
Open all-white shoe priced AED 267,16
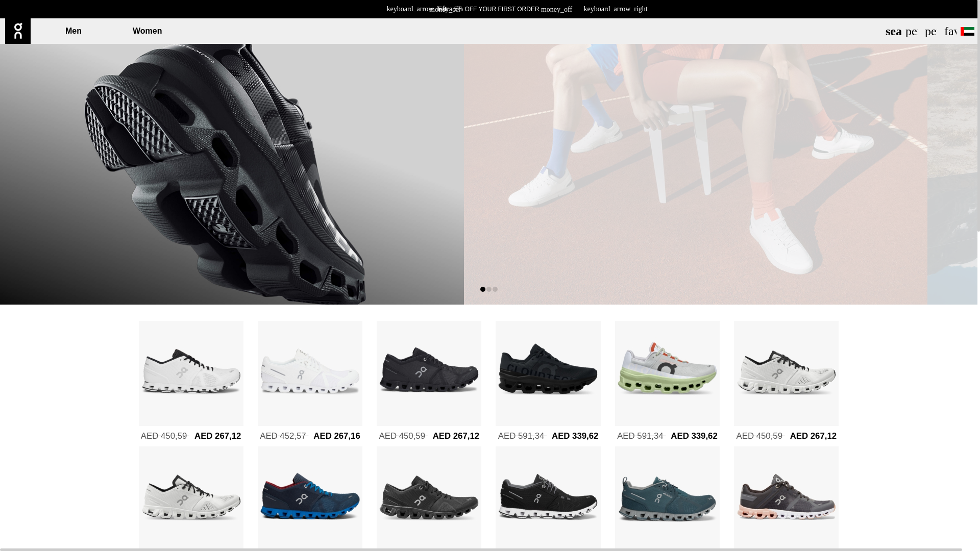click(310, 373)
